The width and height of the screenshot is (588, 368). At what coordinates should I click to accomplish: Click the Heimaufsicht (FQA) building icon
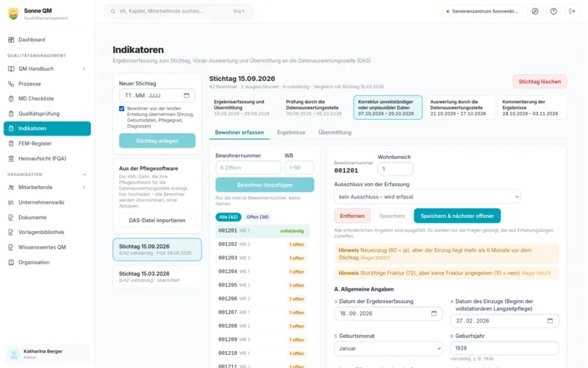click(x=11, y=158)
